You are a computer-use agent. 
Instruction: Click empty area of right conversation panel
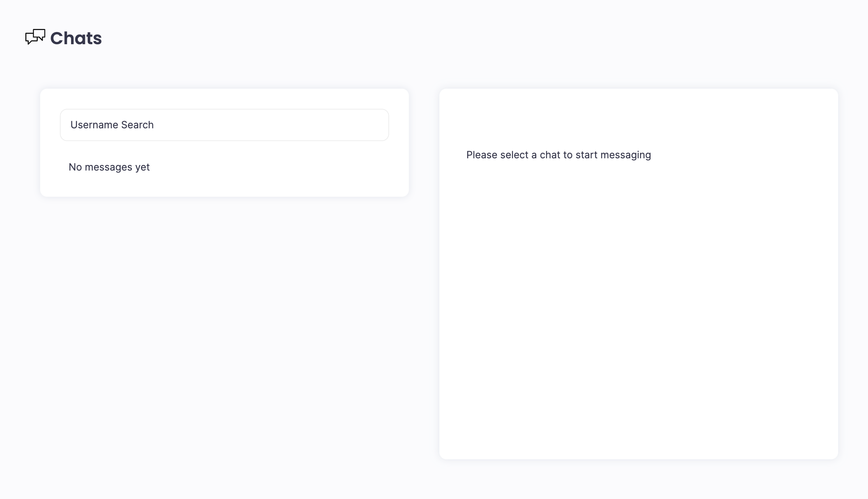coord(638,300)
